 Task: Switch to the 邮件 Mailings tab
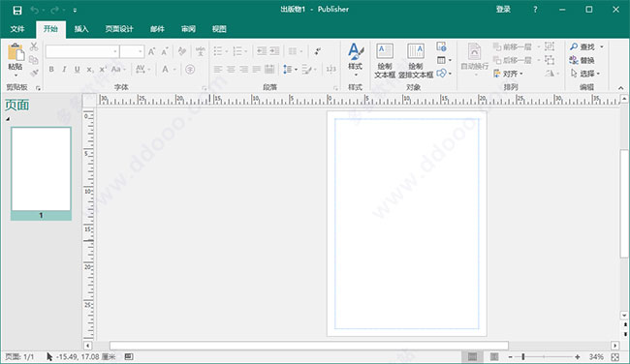pyautogui.click(x=157, y=29)
